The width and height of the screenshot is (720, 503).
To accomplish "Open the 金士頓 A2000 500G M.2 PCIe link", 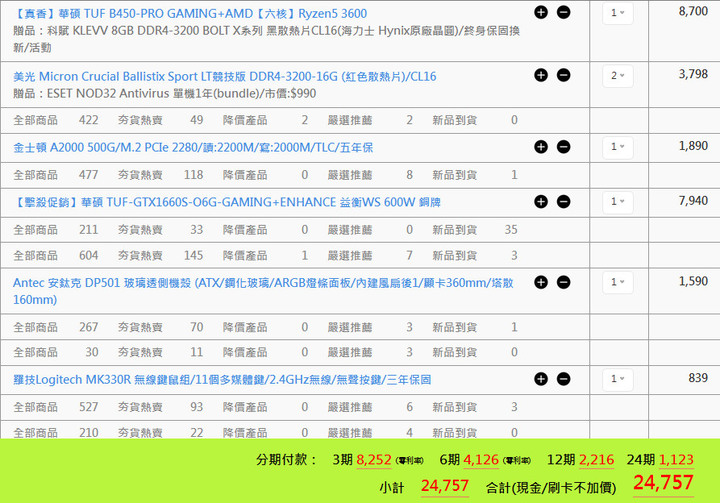I will coord(193,147).
